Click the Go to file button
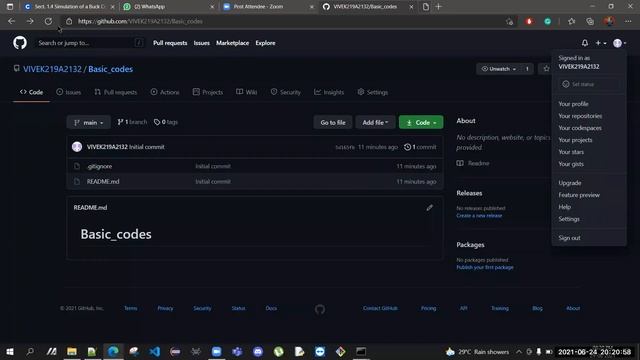This screenshot has height=360, width=640. 333,122
